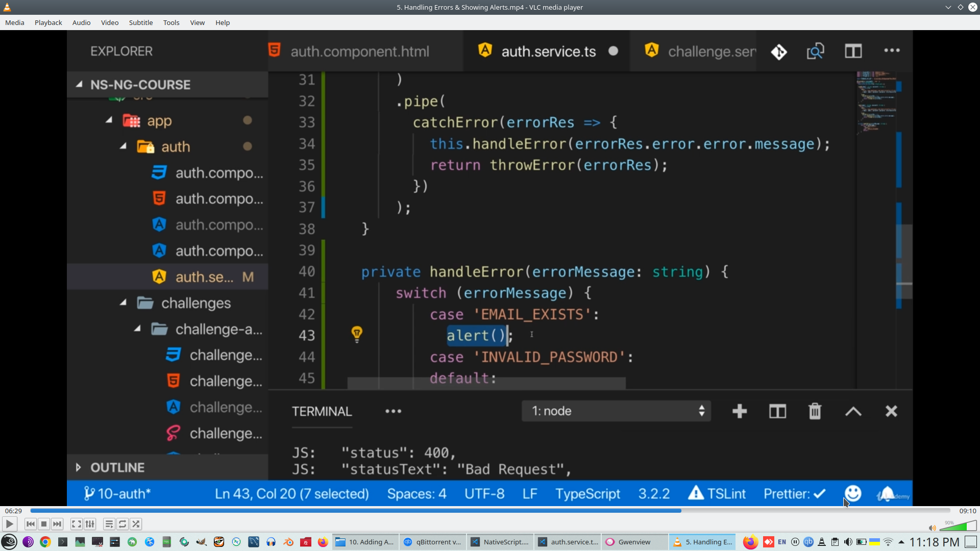Stop playback with the Stop button
This screenshot has height=551, width=980.
point(44,524)
